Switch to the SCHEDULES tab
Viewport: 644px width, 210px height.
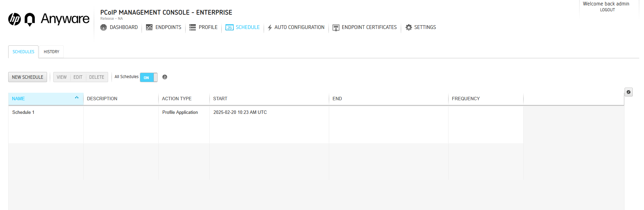[24, 52]
